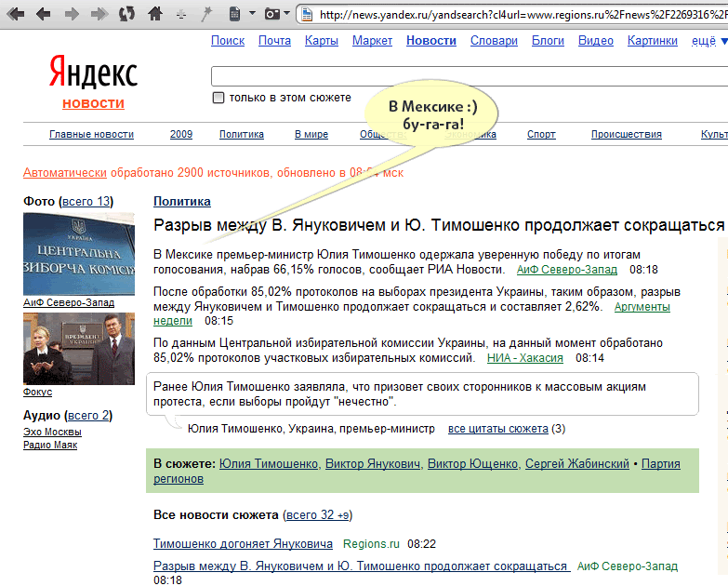This screenshot has height=586, width=728.
Task: Click "Фокус" photo source link
Action: [x=37, y=392]
